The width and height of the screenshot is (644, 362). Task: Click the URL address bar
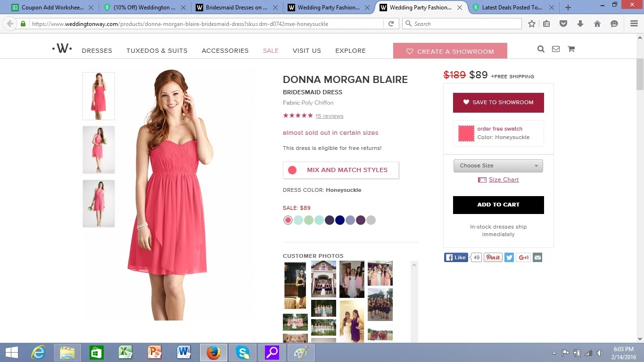tap(207, 24)
